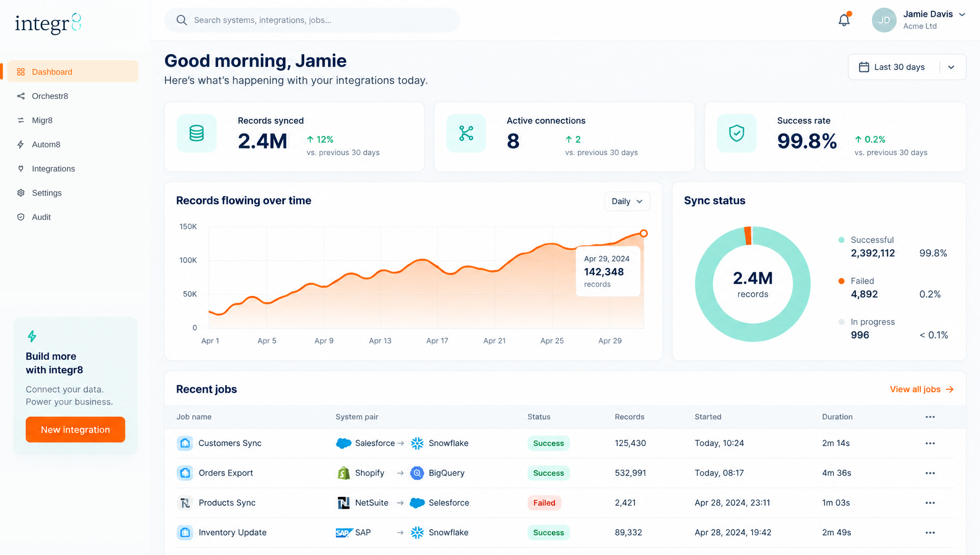Open more options for Products Sync job
This screenshot has width=980, height=555.
[x=930, y=503]
